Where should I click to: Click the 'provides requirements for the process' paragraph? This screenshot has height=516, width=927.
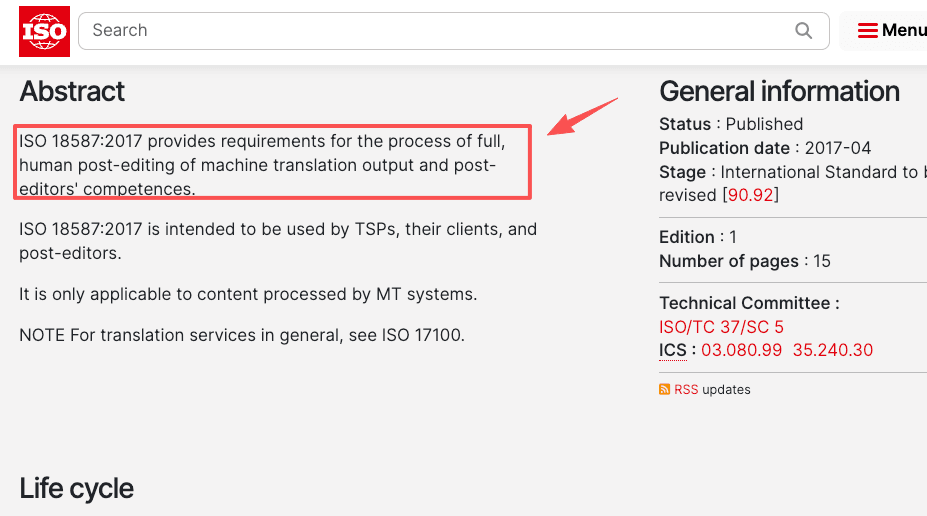[262, 165]
